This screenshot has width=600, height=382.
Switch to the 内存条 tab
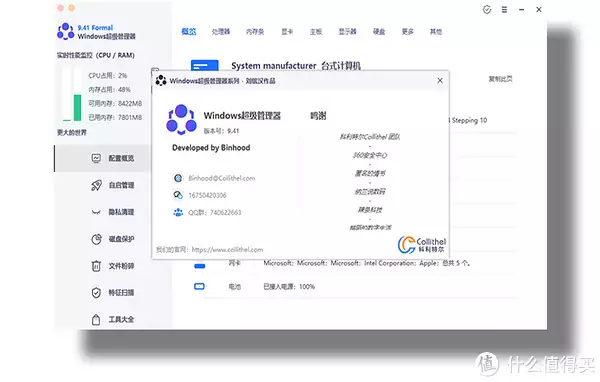(x=255, y=32)
